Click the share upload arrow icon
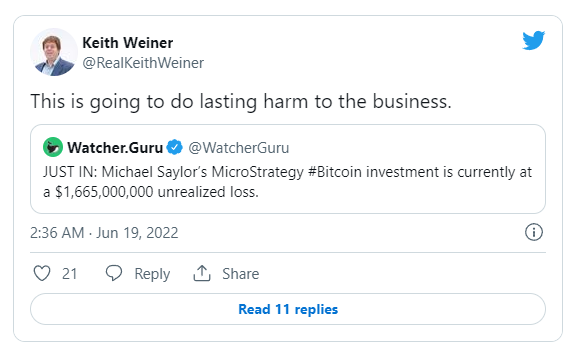This screenshot has height=361, width=580. [202, 273]
